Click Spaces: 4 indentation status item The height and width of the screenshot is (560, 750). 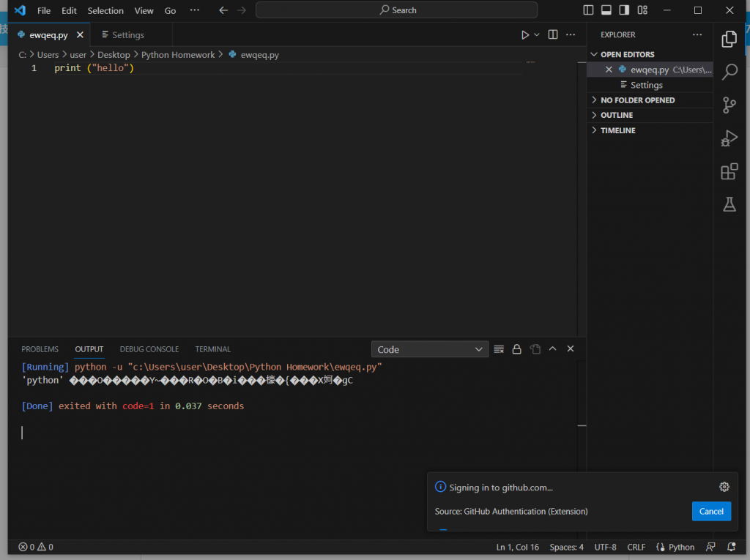566,547
